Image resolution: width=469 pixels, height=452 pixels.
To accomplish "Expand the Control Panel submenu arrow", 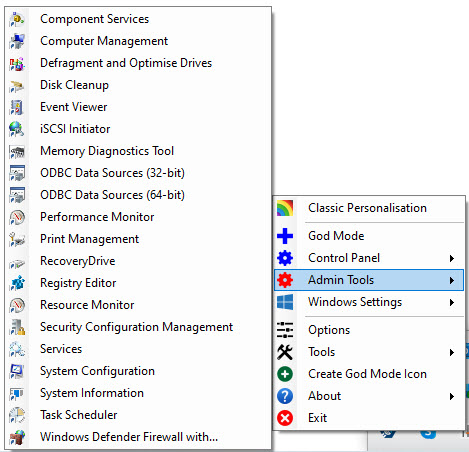I will tap(452, 258).
